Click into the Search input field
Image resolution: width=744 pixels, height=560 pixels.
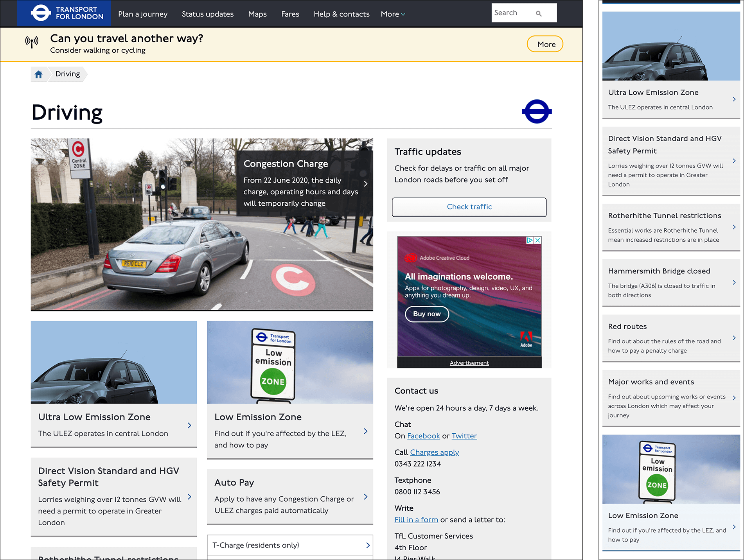(512, 13)
